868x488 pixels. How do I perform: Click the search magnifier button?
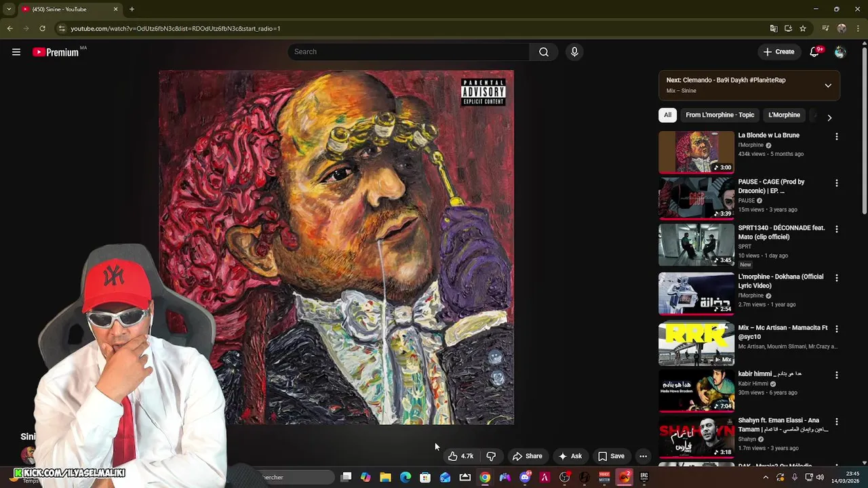coord(544,52)
